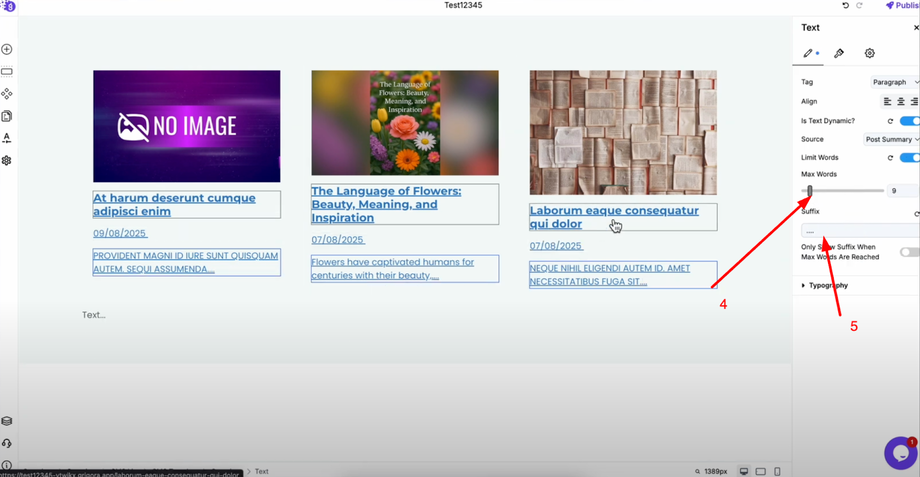Switch to the content pencil tab

(x=809, y=53)
